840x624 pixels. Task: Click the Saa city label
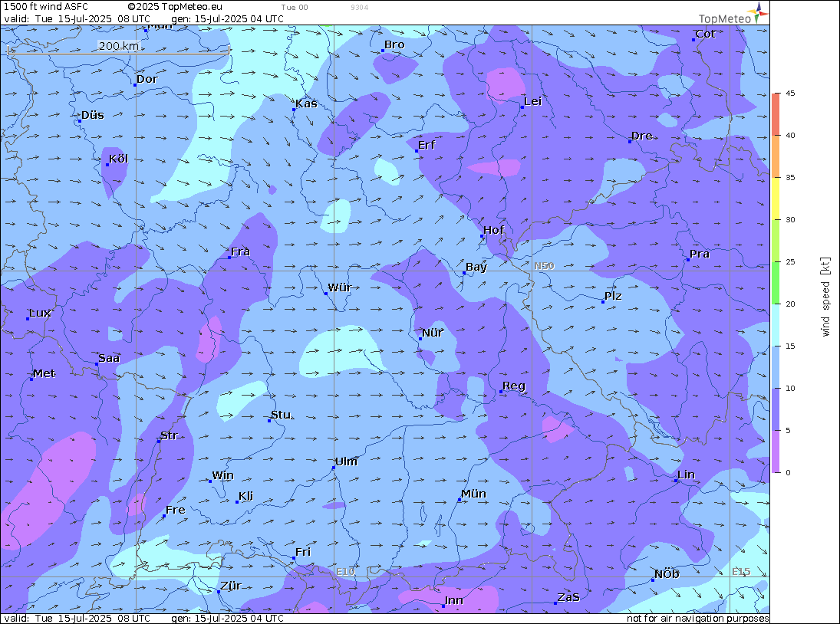tap(109, 358)
